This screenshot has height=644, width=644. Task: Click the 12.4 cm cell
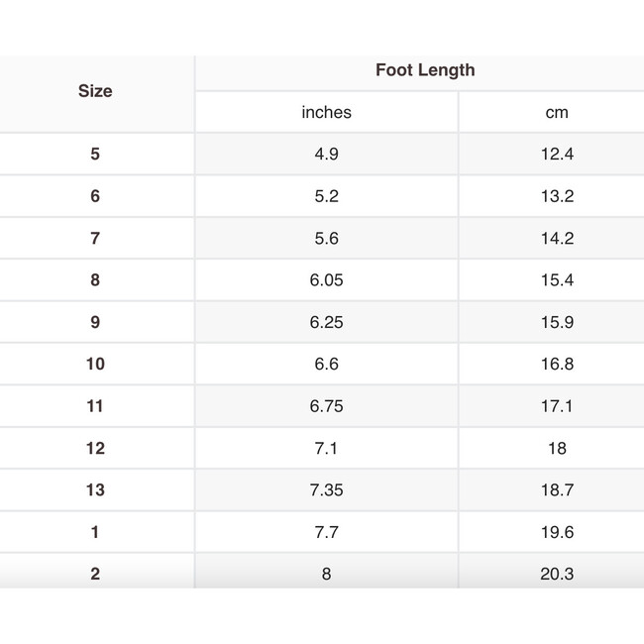tap(557, 154)
